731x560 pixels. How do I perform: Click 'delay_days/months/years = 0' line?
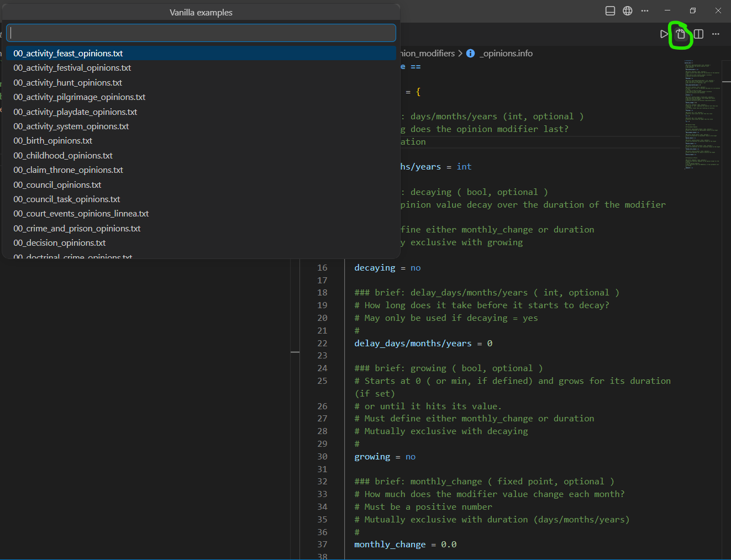[x=423, y=344]
